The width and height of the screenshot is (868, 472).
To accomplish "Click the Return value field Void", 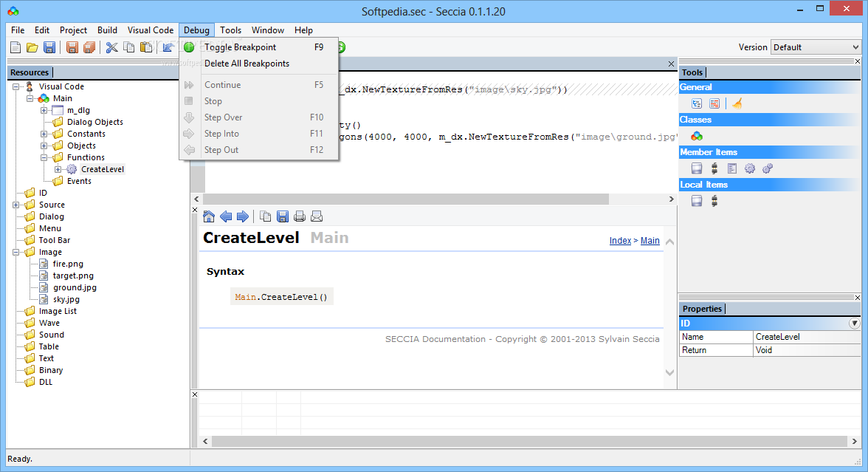I will 807,350.
